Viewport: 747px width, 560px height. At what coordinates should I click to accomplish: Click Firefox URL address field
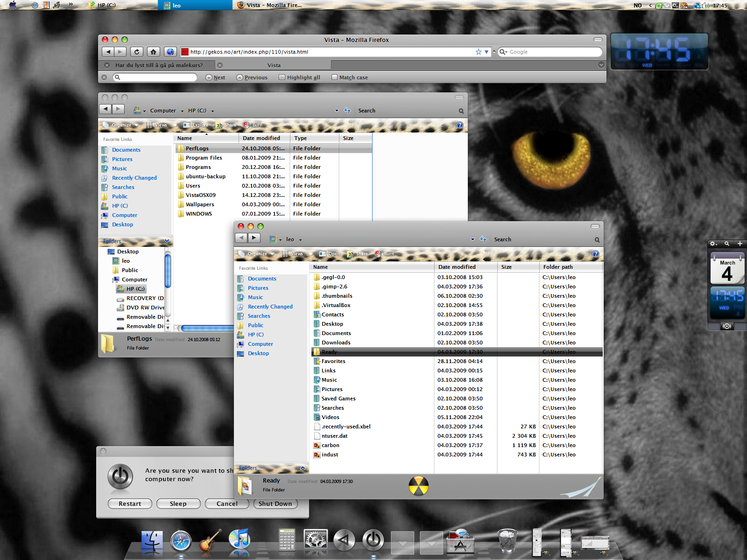pyautogui.click(x=331, y=52)
